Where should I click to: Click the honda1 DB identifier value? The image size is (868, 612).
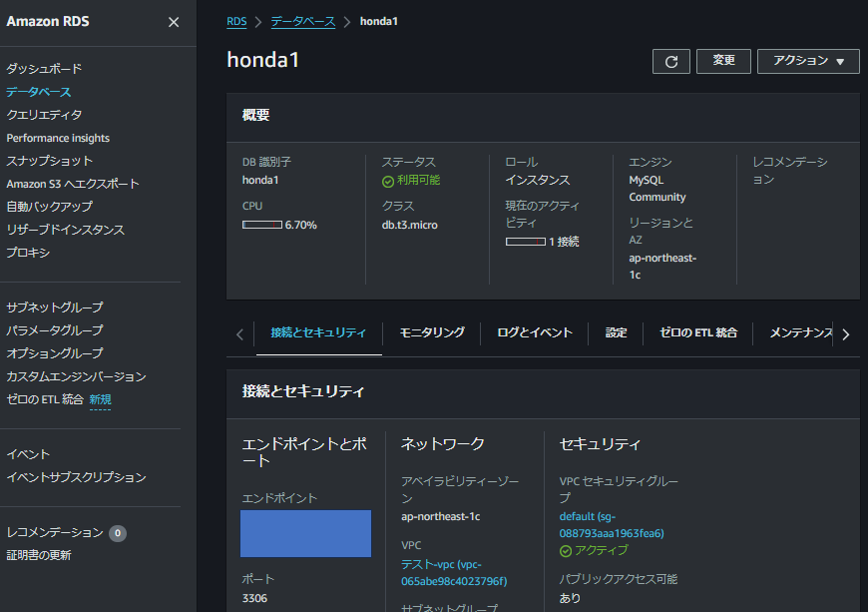[260, 180]
